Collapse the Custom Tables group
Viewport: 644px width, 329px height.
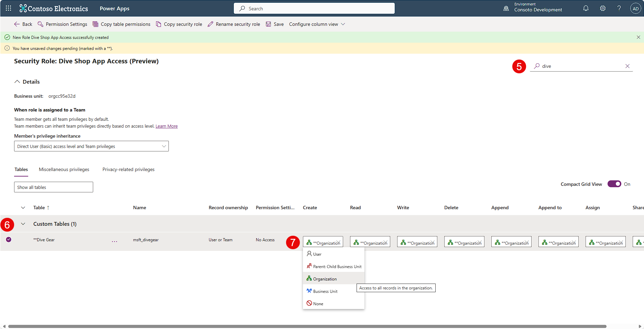pos(23,224)
